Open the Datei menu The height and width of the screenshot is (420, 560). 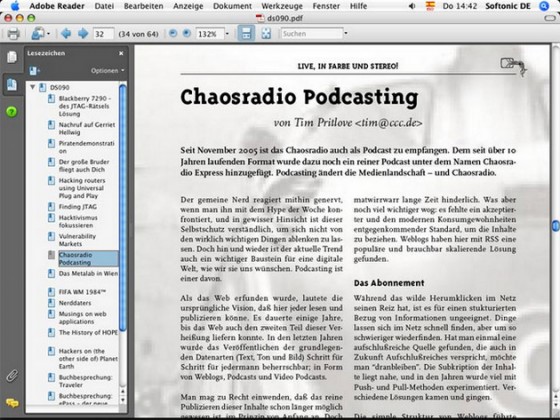pyautogui.click(x=104, y=6)
